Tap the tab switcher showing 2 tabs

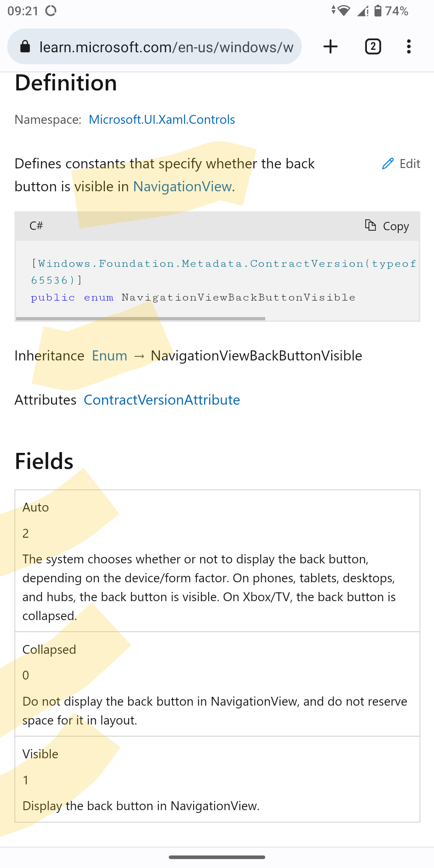[372, 47]
